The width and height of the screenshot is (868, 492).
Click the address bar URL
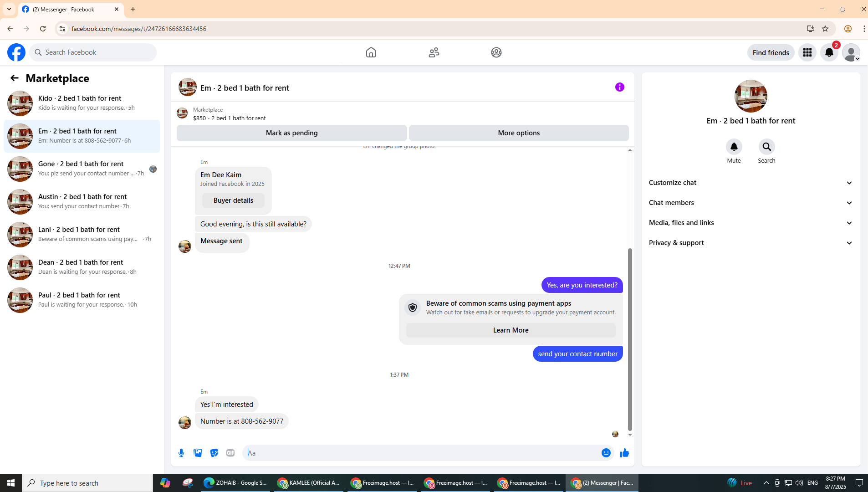coord(139,29)
